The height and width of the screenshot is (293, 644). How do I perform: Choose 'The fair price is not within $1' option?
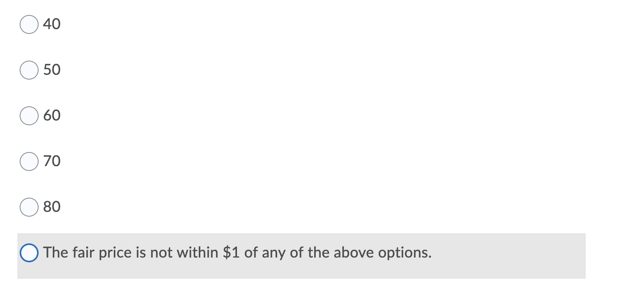29,252
